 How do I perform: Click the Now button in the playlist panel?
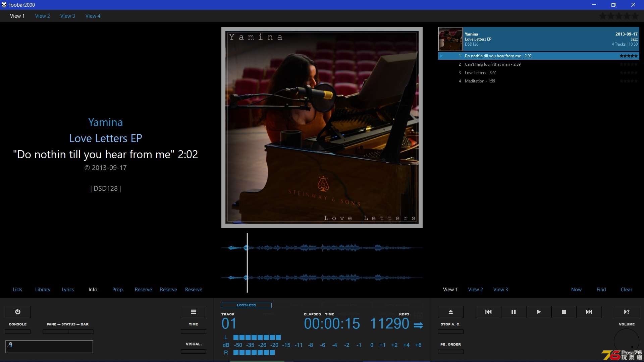tap(576, 290)
